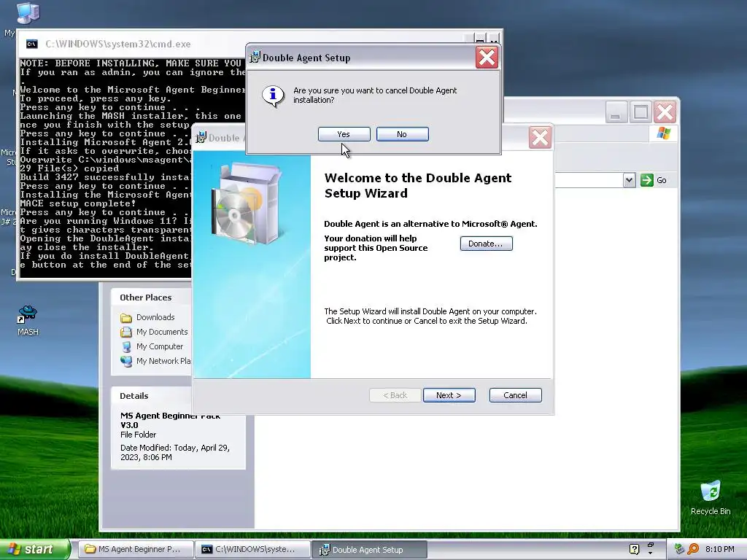Click the Donate... button
747x560 pixels.
click(486, 244)
